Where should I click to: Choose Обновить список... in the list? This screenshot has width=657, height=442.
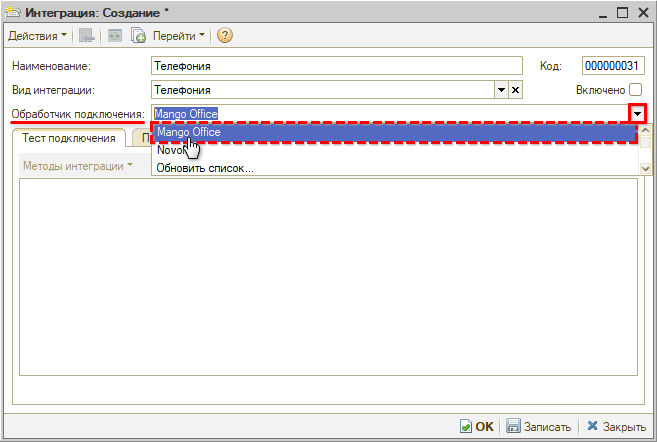205,168
